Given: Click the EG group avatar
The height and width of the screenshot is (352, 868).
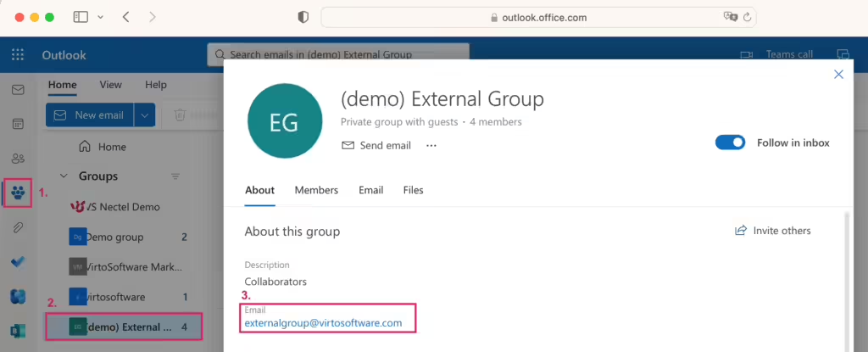Looking at the screenshot, I should pos(285,121).
